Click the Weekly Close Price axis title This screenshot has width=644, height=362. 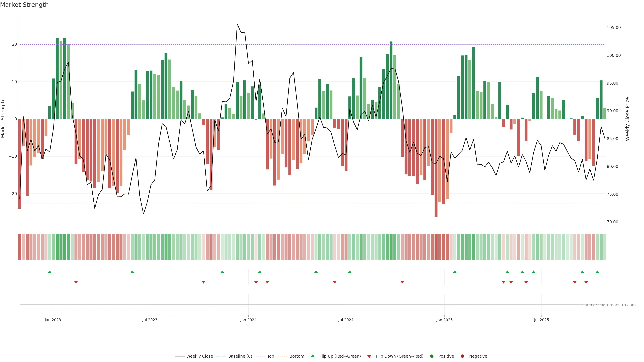(628, 119)
